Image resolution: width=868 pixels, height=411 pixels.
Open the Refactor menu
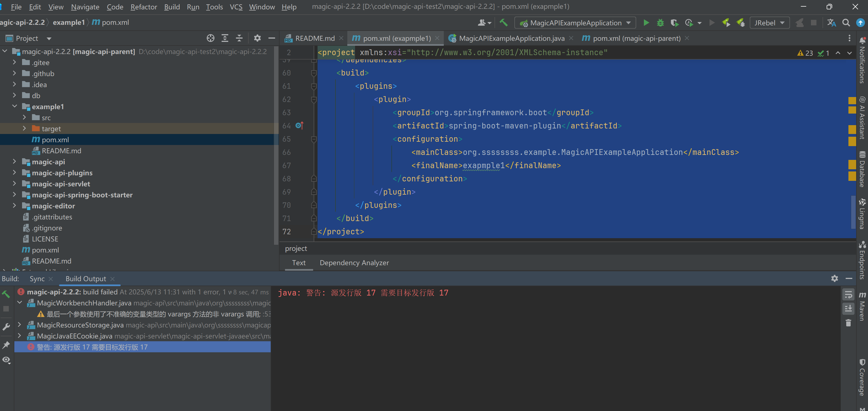(144, 7)
